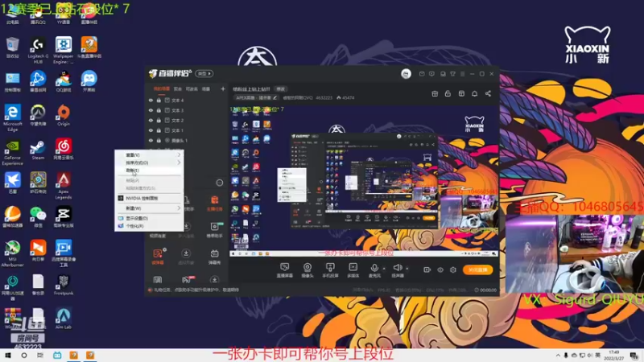Image resolution: width=644 pixels, height=362 pixels.
Task: Click the edit button beside stream title
Action: point(280,88)
